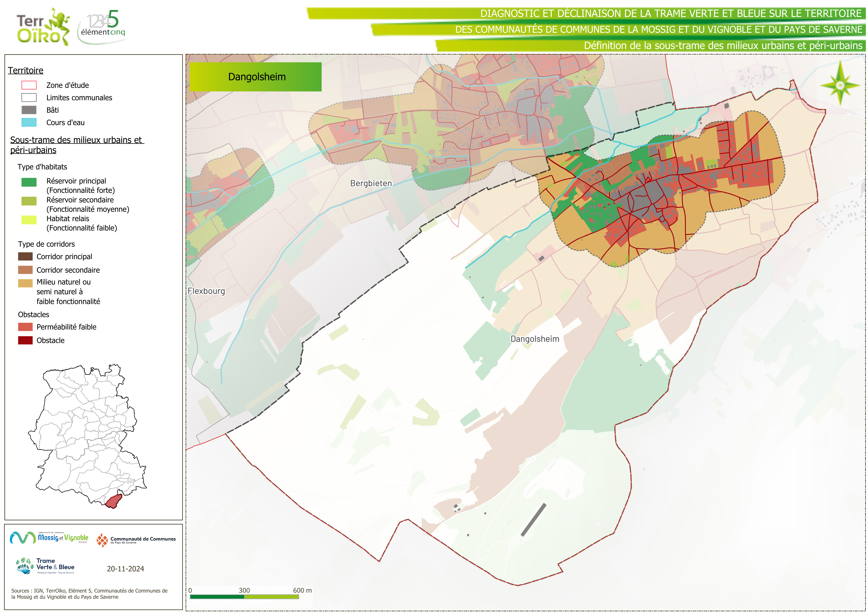Image resolution: width=868 pixels, height=614 pixels.
Task: Click the Limites communales dashed symbol
Action: click(x=29, y=98)
